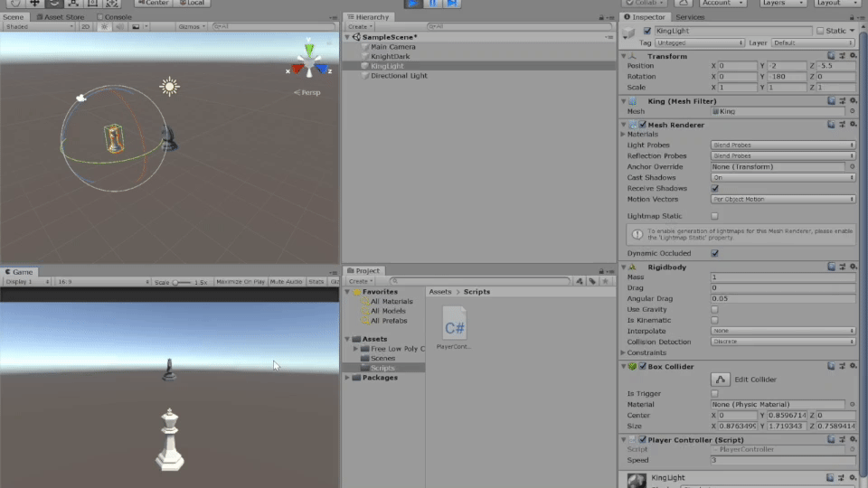The height and width of the screenshot is (488, 868).
Task: Click the sun light gizmo in Scene view
Action: pos(169,87)
